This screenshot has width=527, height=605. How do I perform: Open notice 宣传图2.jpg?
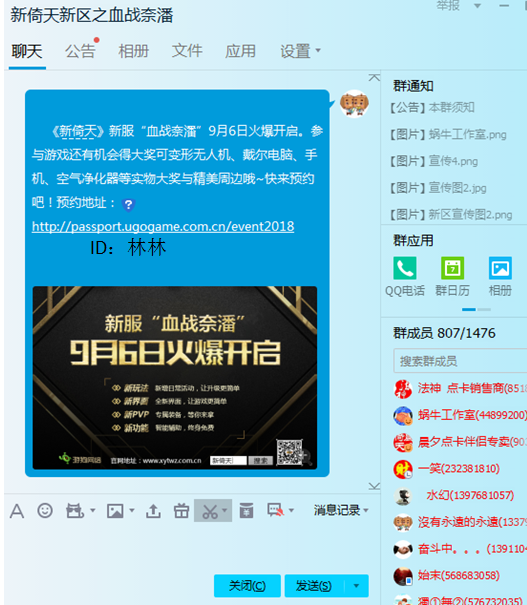click(x=437, y=188)
